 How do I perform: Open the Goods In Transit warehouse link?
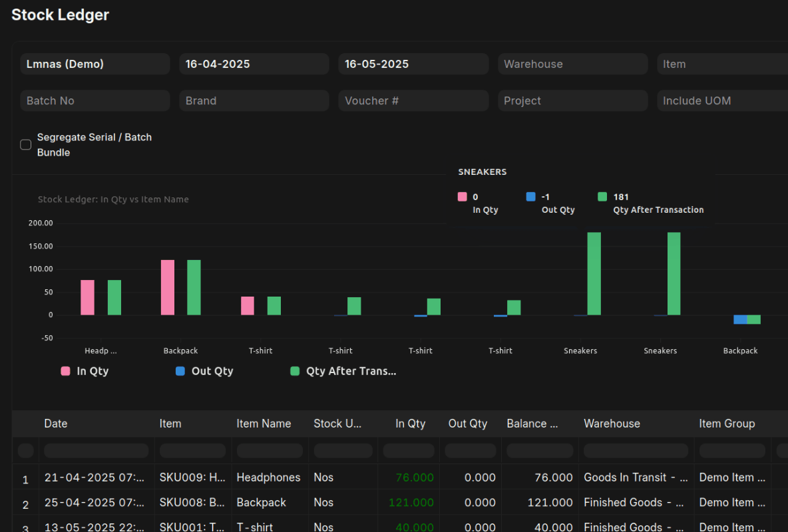click(x=634, y=477)
